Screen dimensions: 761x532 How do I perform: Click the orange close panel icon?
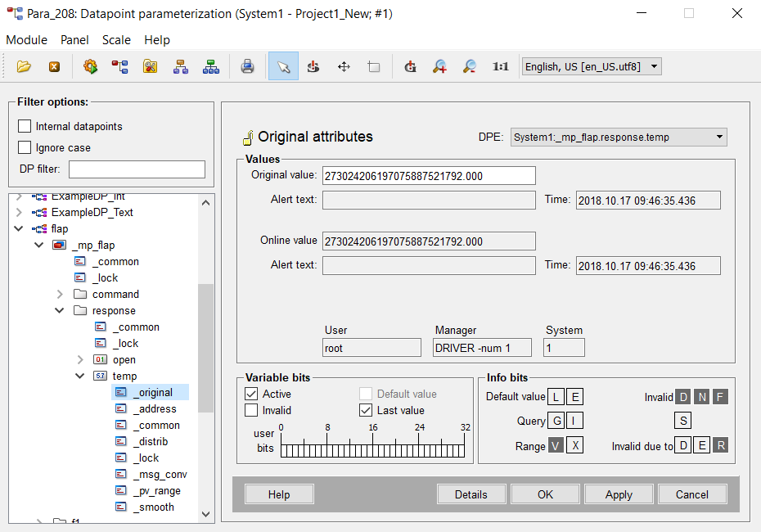54,66
